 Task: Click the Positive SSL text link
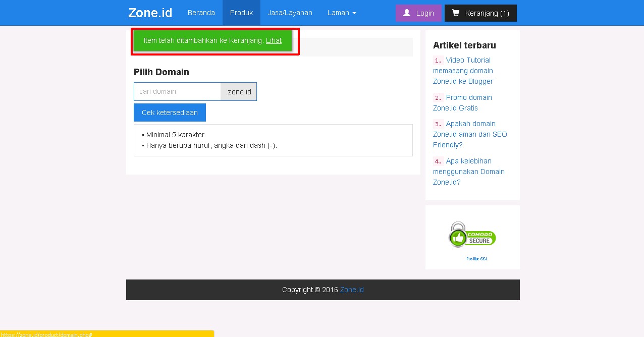477,259
